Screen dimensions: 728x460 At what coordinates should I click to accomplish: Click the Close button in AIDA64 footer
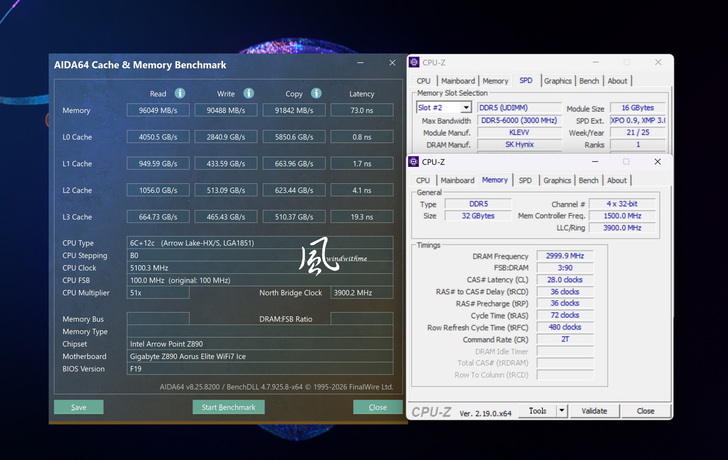tap(378, 407)
